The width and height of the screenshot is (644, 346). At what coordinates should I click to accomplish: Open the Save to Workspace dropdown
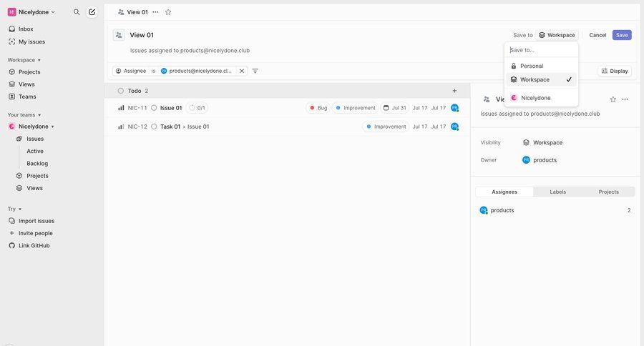(x=557, y=35)
